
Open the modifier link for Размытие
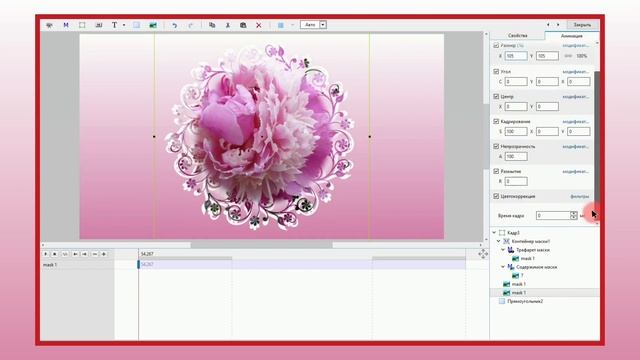point(576,171)
